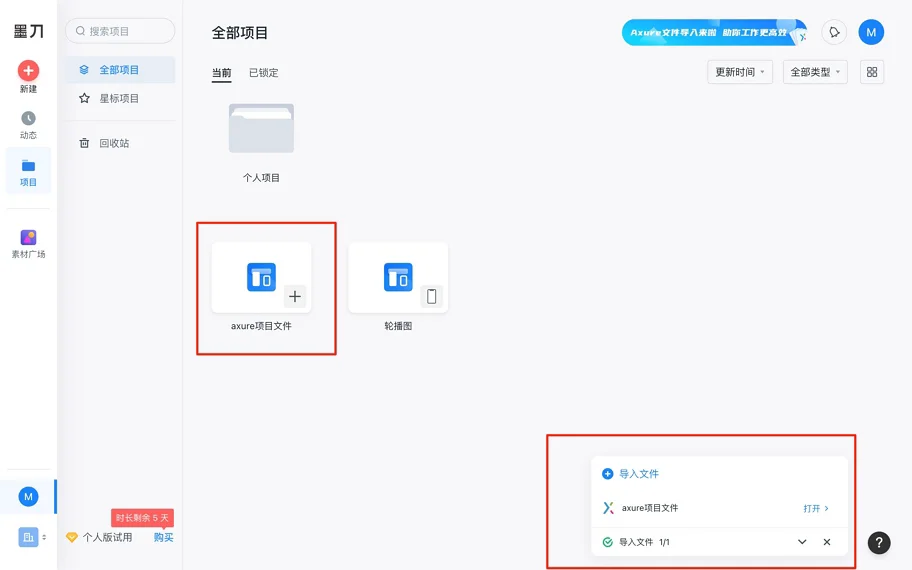This screenshot has height=570, width=912.
Task: Click the 导入文件 import link
Action: click(x=630, y=474)
